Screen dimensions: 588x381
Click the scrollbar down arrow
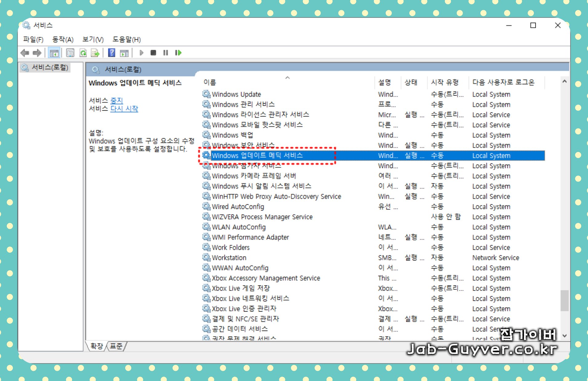[x=564, y=336]
